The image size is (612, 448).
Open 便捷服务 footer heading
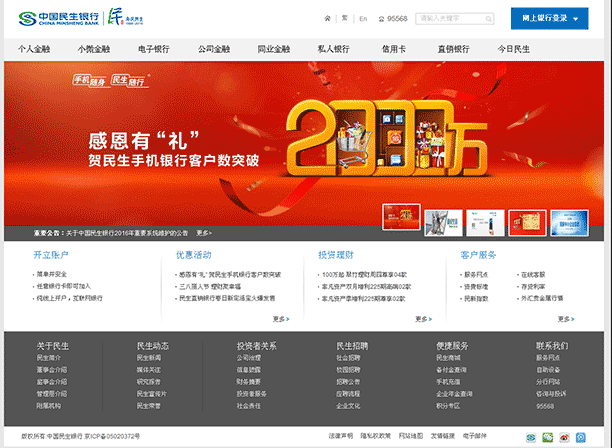[452, 346]
